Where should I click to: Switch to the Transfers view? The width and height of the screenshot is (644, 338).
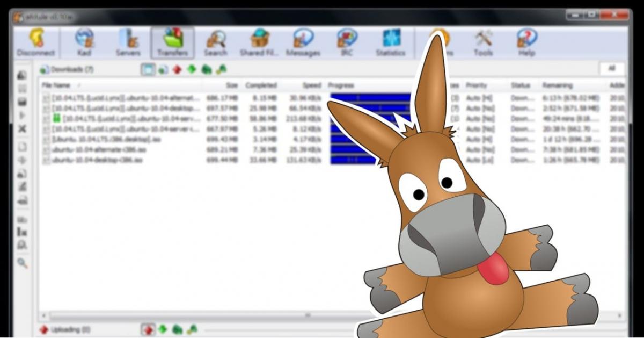[172, 40]
